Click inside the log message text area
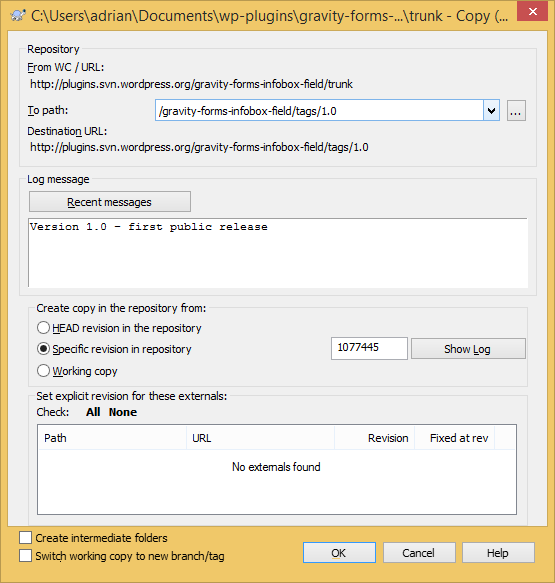Image resolution: width=555 pixels, height=583 pixels. [278, 253]
